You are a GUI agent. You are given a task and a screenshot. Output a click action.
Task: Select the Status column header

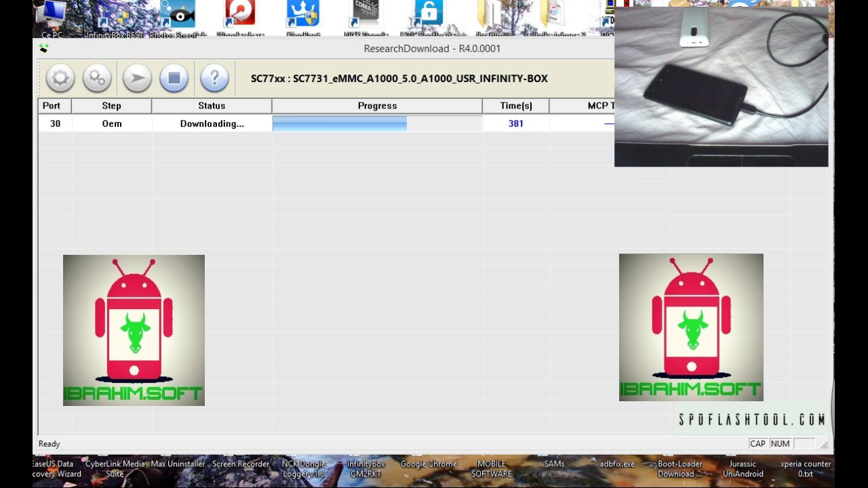pyautogui.click(x=212, y=106)
